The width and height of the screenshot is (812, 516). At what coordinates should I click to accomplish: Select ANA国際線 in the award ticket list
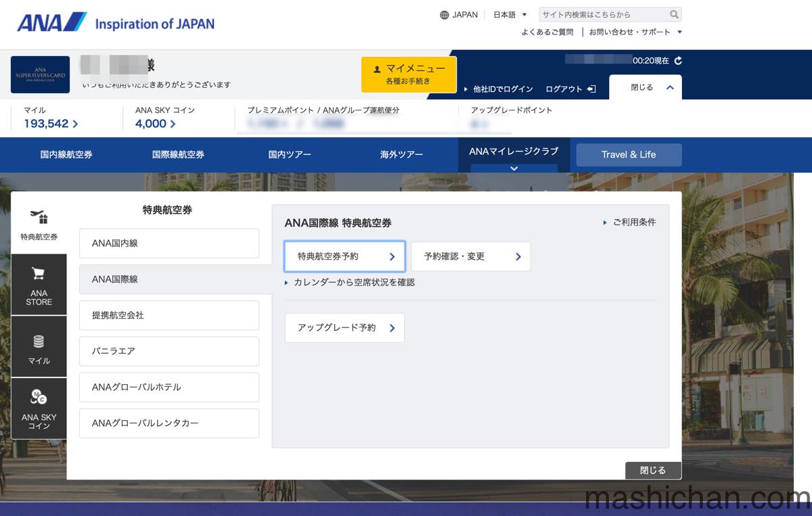click(175, 279)
